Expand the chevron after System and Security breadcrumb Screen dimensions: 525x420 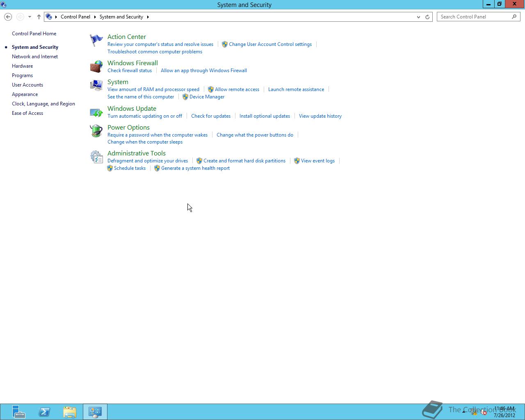point(148,17)
